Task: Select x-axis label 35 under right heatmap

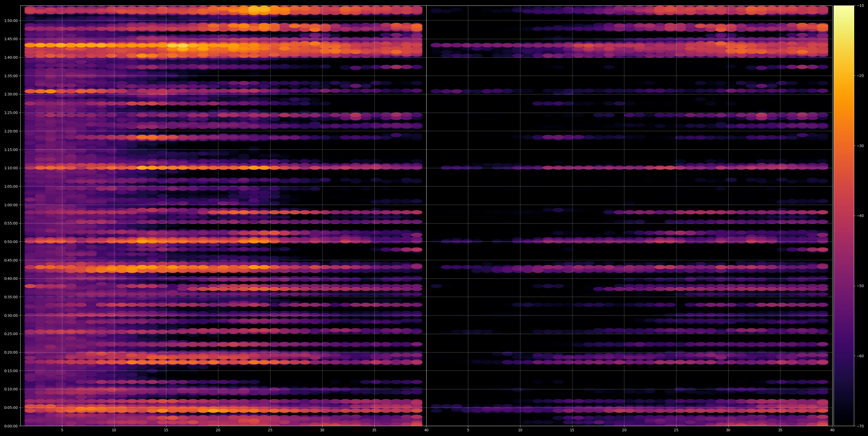Action: coord(780,430)
